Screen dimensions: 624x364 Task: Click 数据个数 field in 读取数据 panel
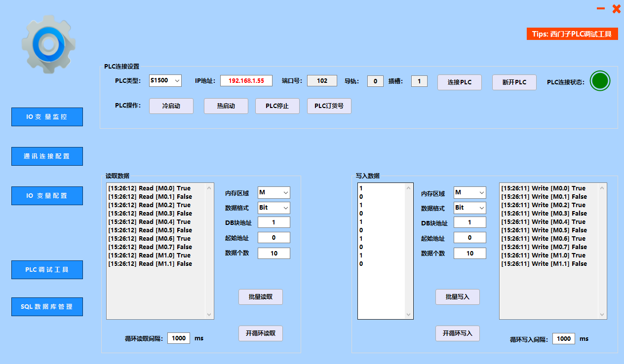[x=274, y=254]
